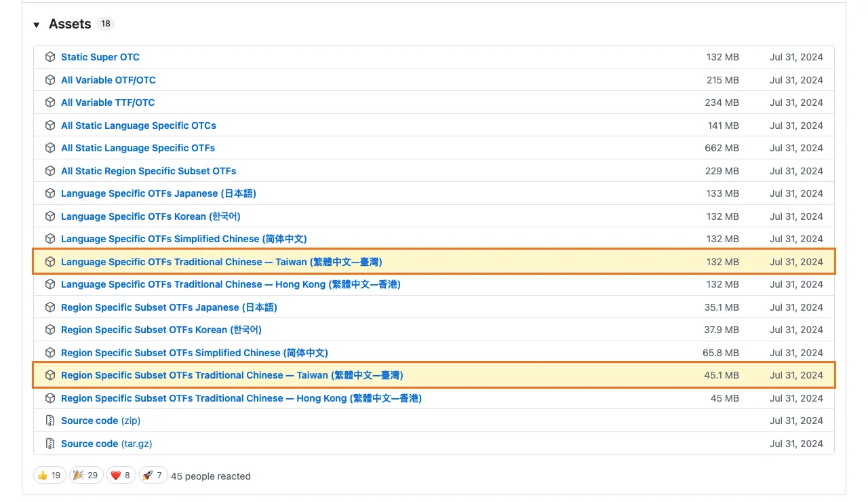
Task: Click the 229 MB size value
Action: pyautogui.click(x=722, y=171)
